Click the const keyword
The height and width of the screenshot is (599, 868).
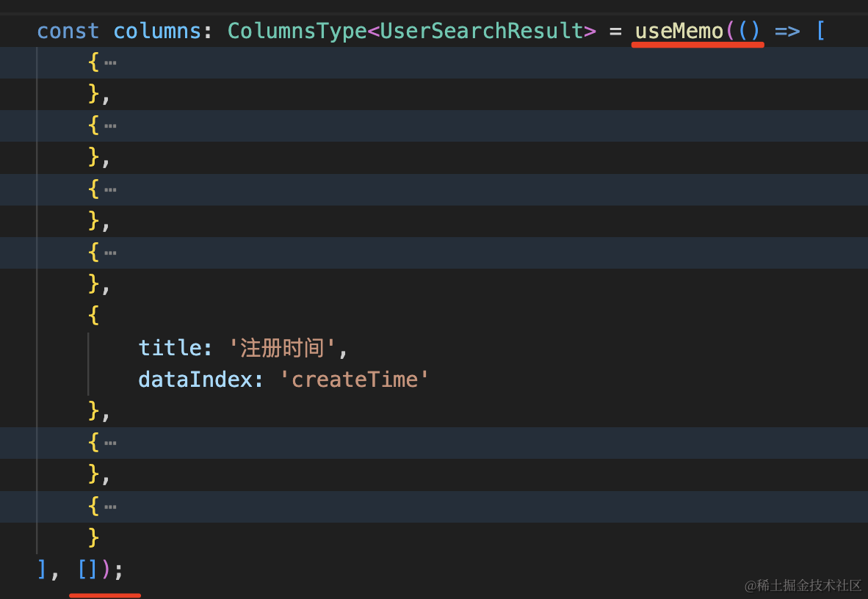pos(68,31)
